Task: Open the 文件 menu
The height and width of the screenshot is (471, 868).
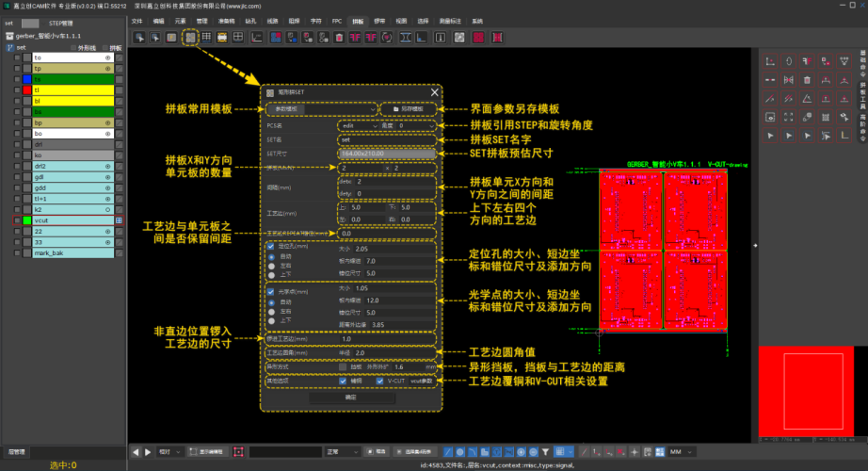Action: click(137, 21)
